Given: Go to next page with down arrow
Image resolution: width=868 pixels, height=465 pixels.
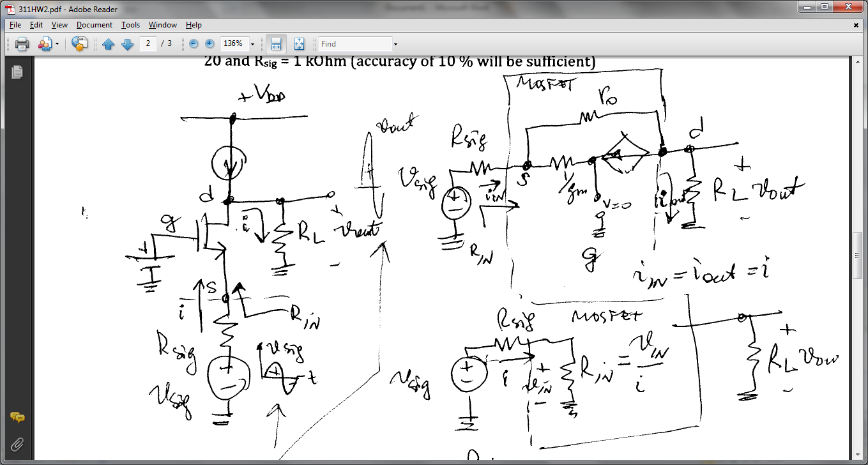Looking at the screenshot, I should point(127,44).
